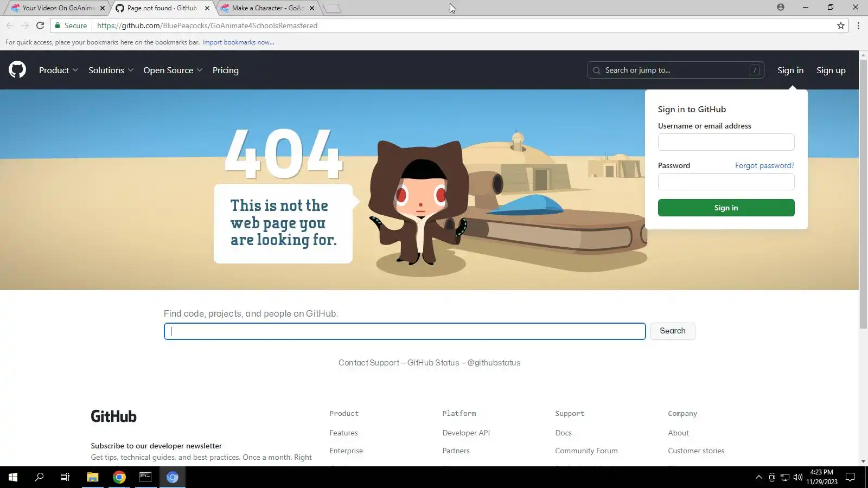Viewport: 868px width, 488px height.
Task: Focus the Password field
Action: [726, 182]
